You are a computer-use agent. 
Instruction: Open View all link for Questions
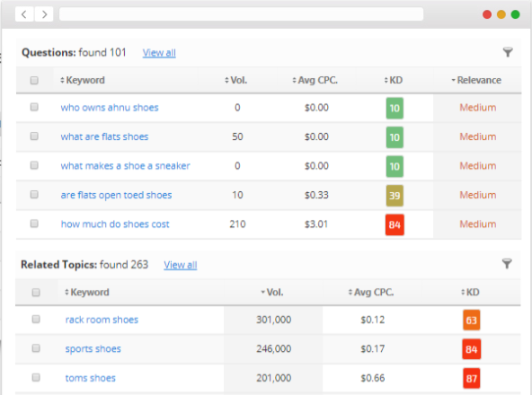tap(159, 53)
